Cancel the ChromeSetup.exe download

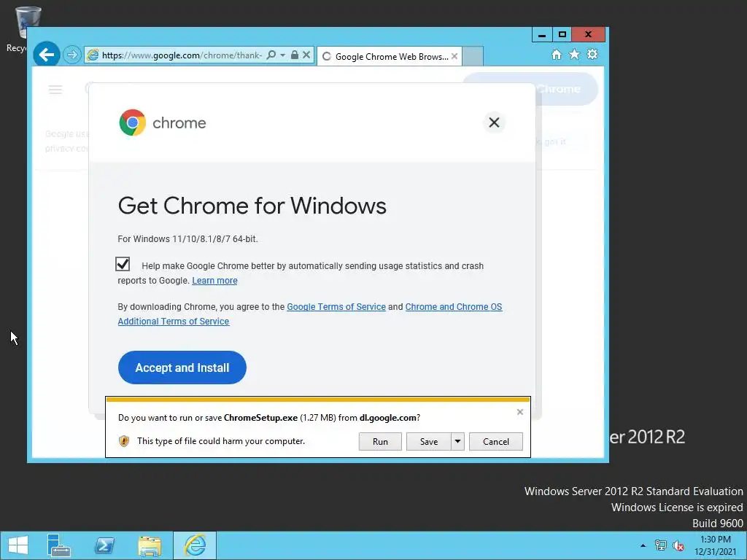pos(496,441)
